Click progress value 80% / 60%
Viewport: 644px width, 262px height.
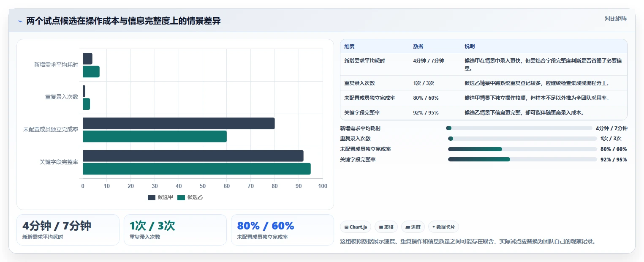coord(614,149)
